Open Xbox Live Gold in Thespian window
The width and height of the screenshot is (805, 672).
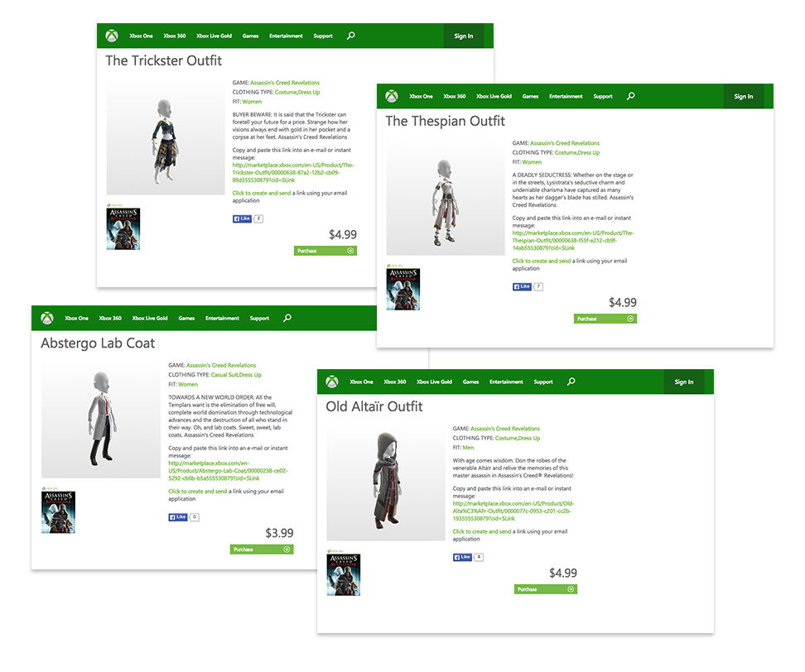(494, 97)
